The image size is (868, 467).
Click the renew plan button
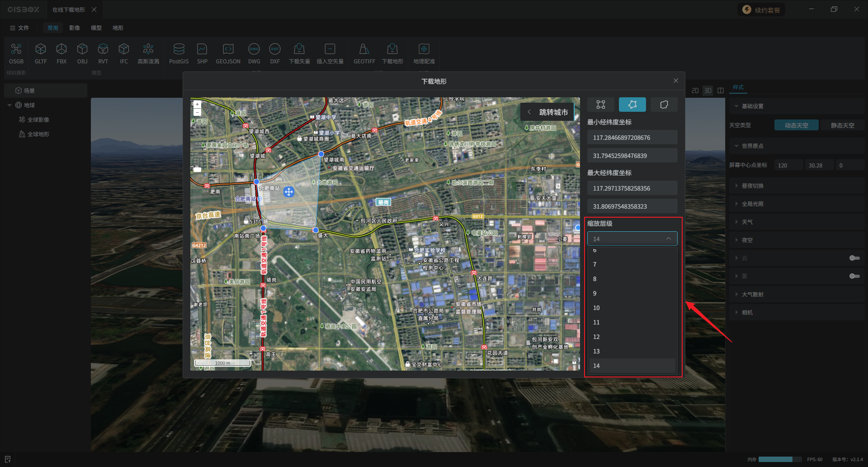(x=762, y=10)
